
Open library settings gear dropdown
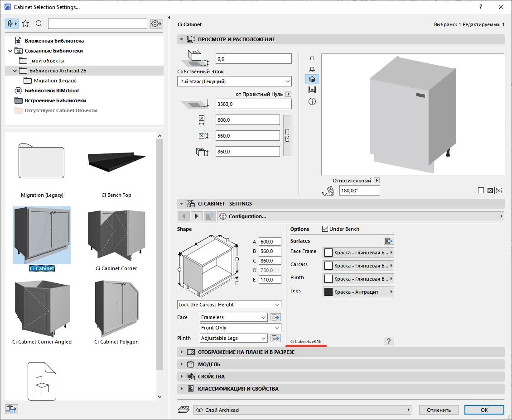(x=156, y=24)
